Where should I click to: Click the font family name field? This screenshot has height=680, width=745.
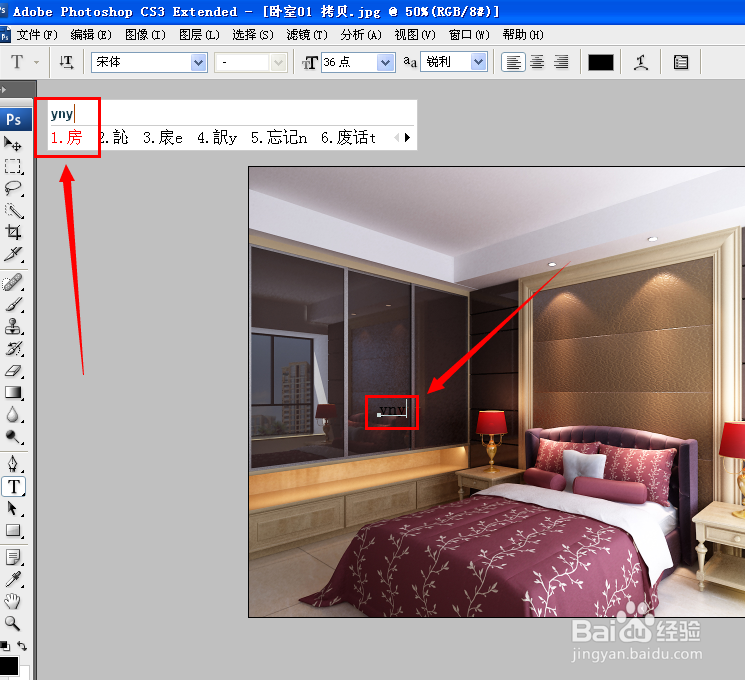point(141,62)
